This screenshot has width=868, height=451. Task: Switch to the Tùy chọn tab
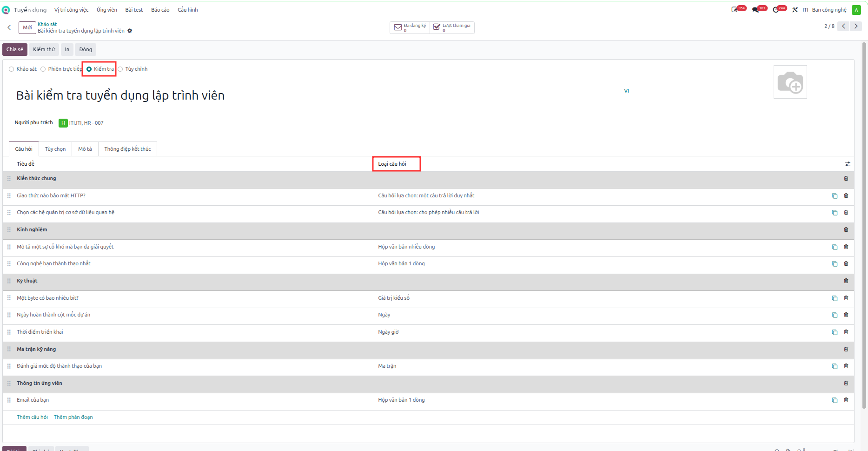55,149
